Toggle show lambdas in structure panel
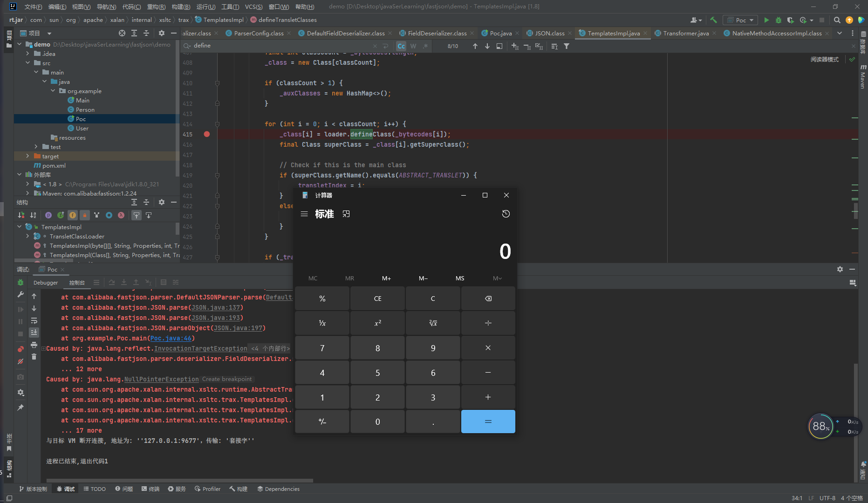868x503 pixels. (x=121, y=215)
